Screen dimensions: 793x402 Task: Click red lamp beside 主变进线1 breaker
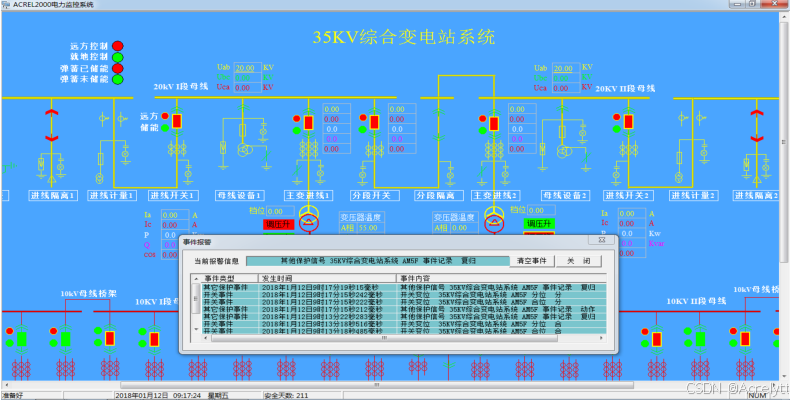[296, 118]
